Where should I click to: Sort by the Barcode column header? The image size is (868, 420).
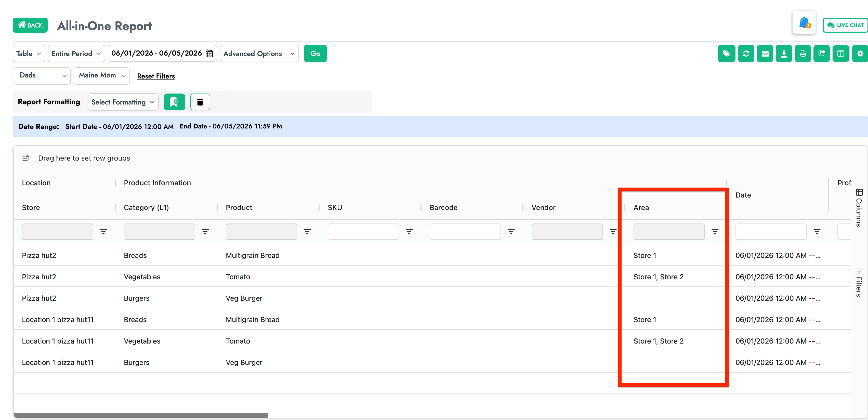coord(443,208)
